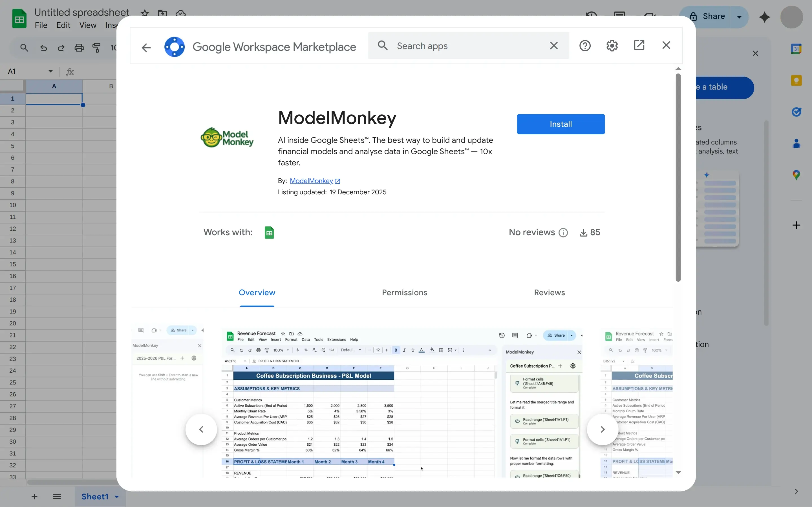Screen dimensions: 812x507
Task: Open Google Tasks side panel icon
Action: point(796,112)
